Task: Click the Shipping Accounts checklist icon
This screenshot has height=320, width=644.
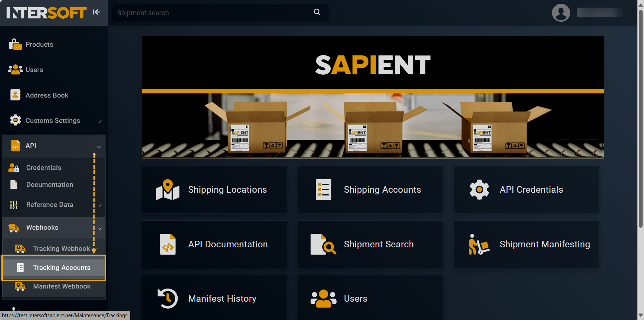Action: 323,190
